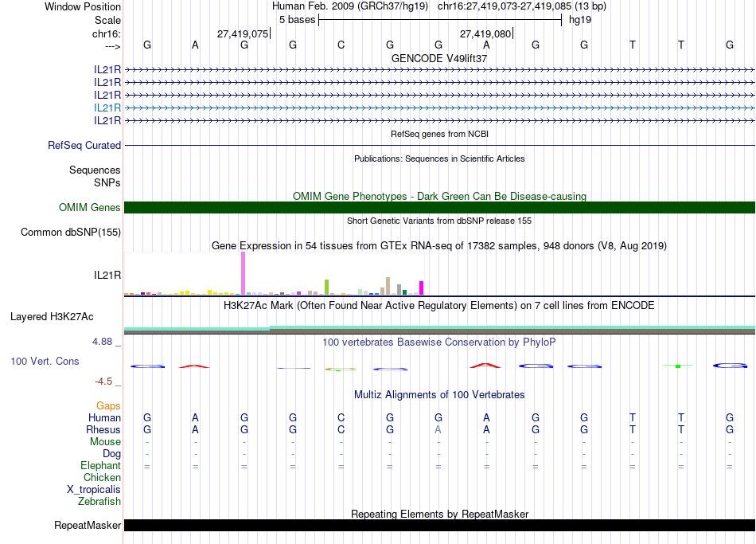Click the light-blue IL21R transcript arrow line

[439, 108]
